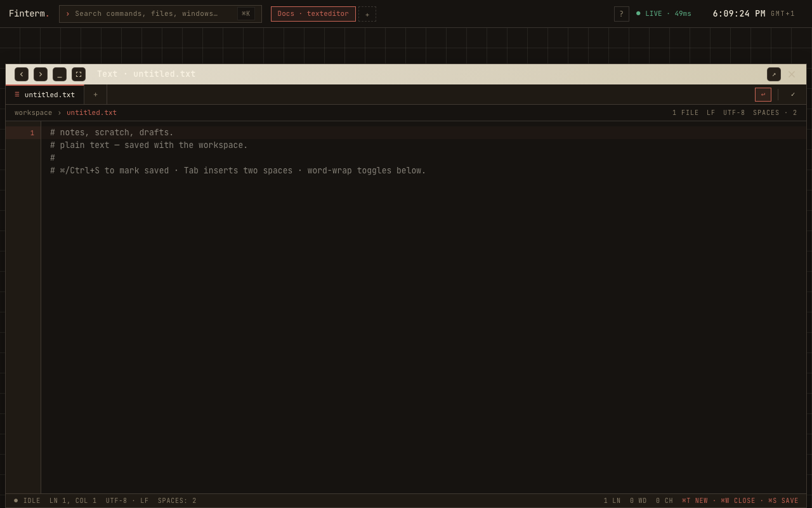Click the LIVE · 49ms connection status
The height and width of the screenshot is (508, 812).
[664, 14]
